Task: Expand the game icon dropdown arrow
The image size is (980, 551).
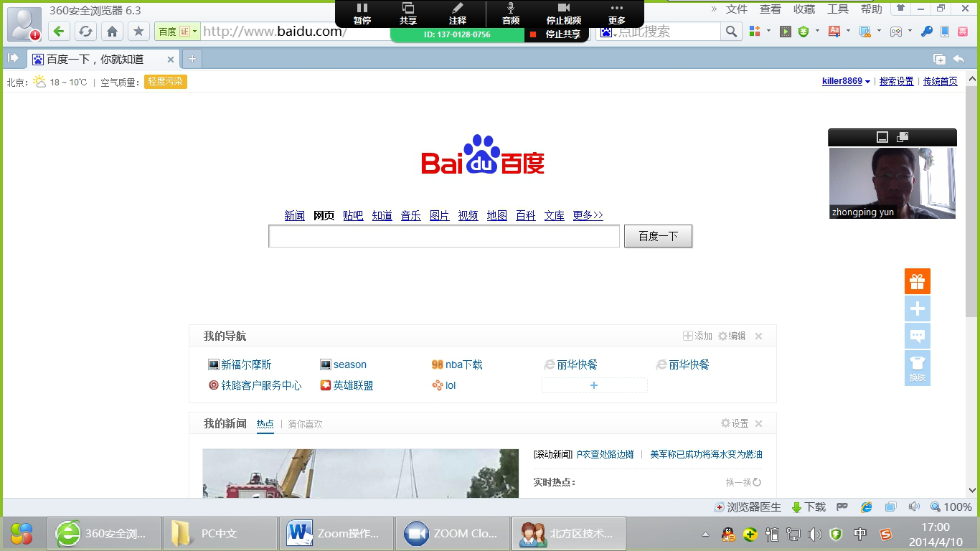Action: point(910,31)
